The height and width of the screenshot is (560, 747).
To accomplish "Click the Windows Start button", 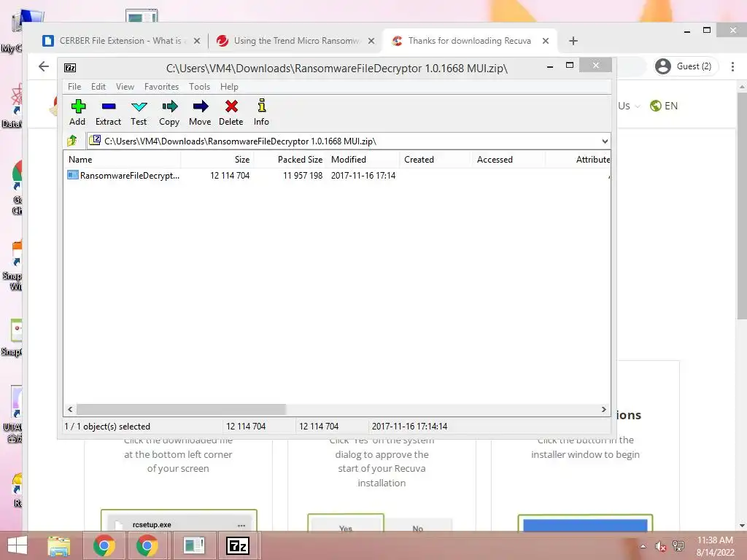I will 18,545.
